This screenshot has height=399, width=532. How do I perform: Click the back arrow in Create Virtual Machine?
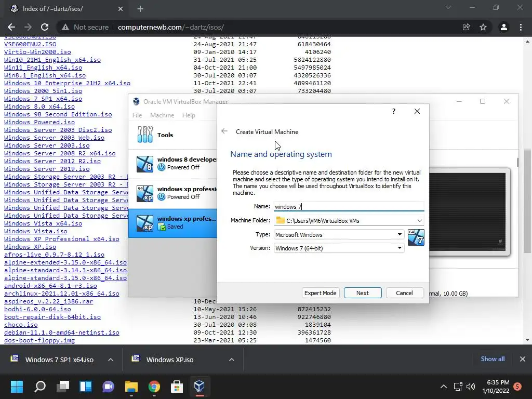(224, 131)
